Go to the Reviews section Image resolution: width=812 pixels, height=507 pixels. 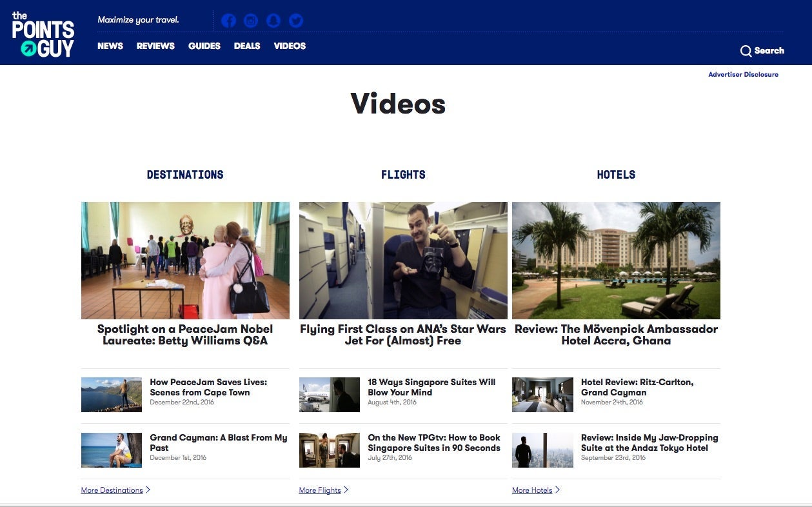pos(155,46)
